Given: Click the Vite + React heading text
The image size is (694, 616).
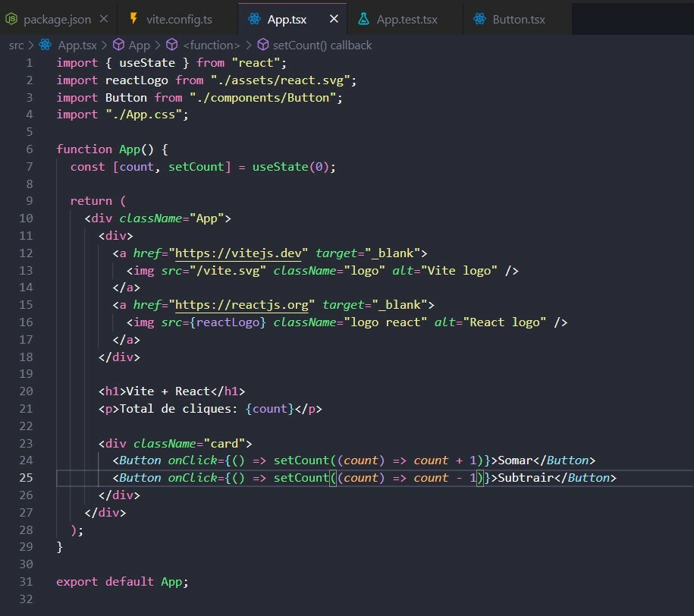Looking at the screenshot, I should tap(168, 391).
